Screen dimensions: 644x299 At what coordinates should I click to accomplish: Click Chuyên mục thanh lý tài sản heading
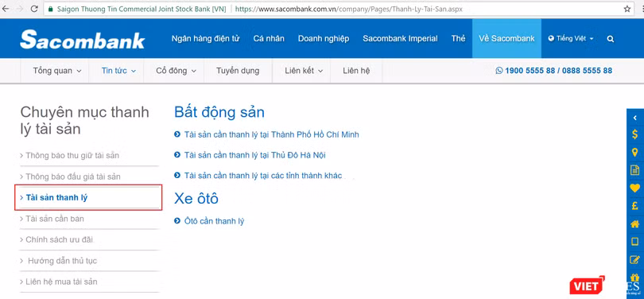[x=84, y=120]
